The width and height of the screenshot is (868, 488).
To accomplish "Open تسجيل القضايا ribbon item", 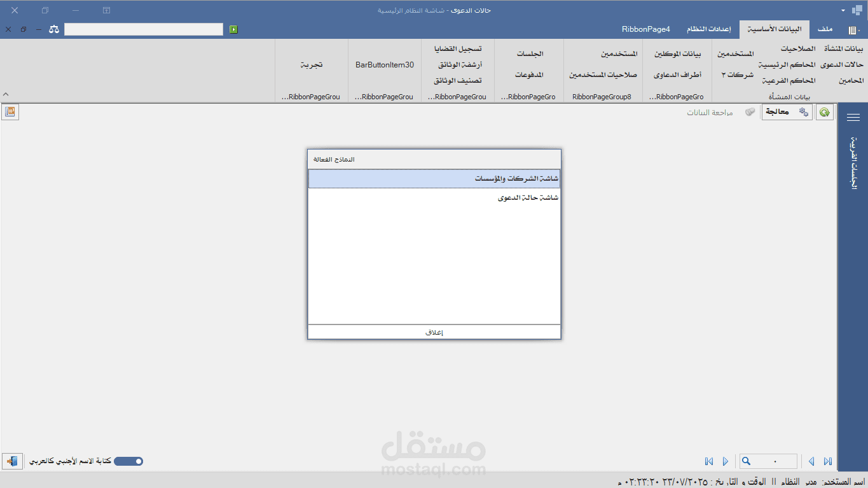I will pos(458,49).
